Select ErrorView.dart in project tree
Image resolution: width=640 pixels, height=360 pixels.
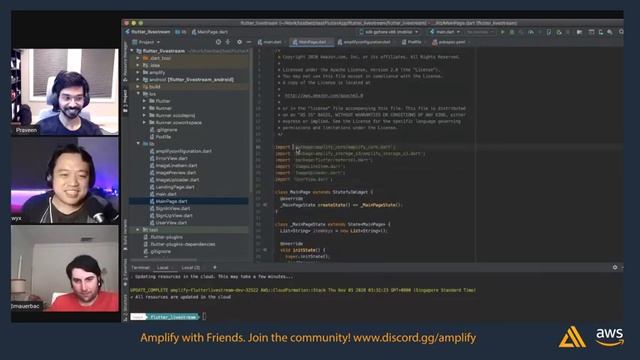(171, 158)
